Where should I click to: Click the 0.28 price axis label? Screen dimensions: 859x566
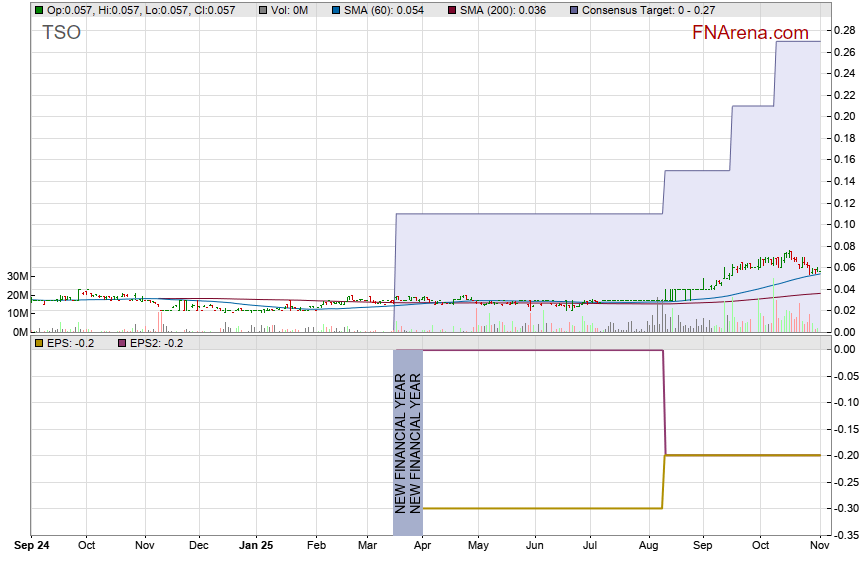pos(841,31)
